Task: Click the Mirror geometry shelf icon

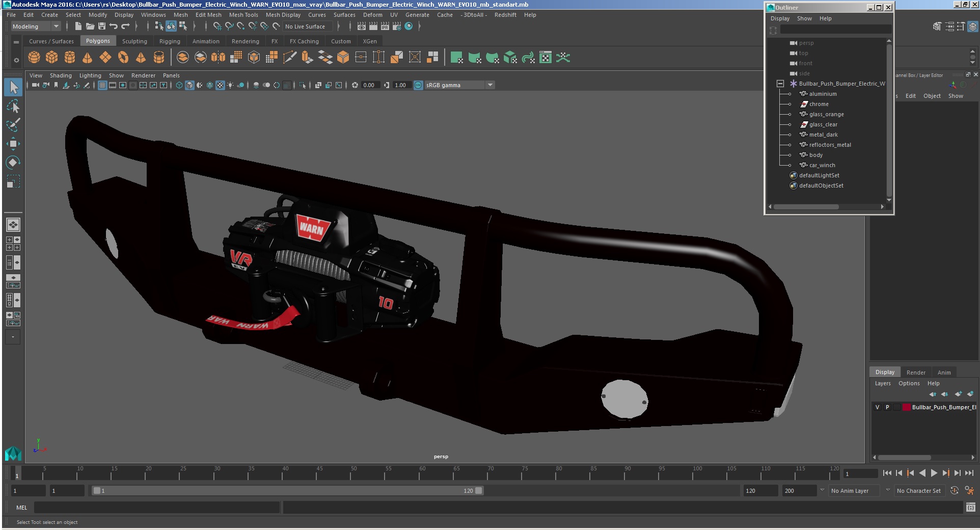Action: pyautogui.click(x=218, y=58)
